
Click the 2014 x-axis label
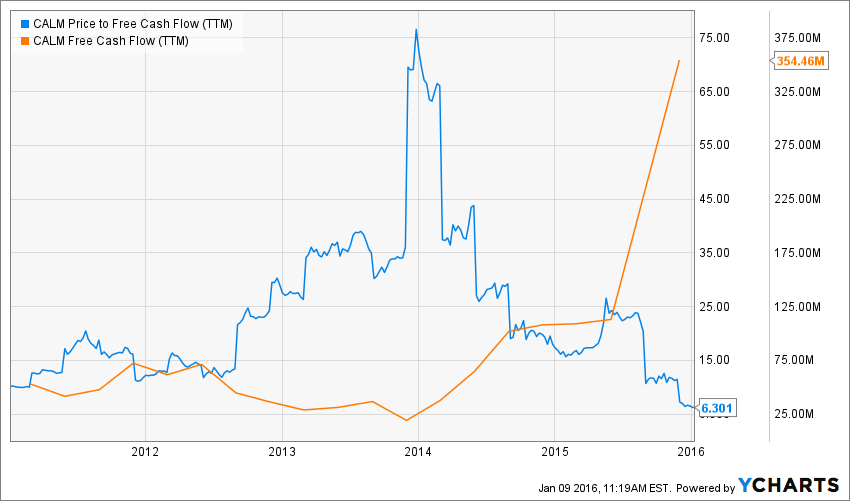(418, 452)
